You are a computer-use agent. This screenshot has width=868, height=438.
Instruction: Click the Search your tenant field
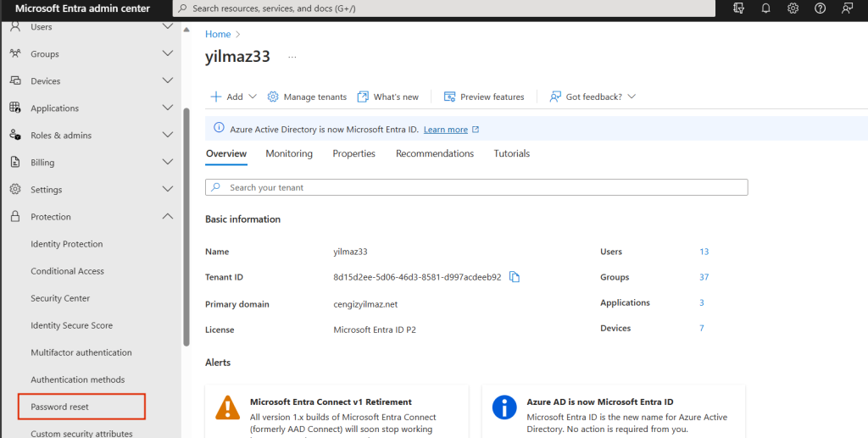click(x=476, y=187)
